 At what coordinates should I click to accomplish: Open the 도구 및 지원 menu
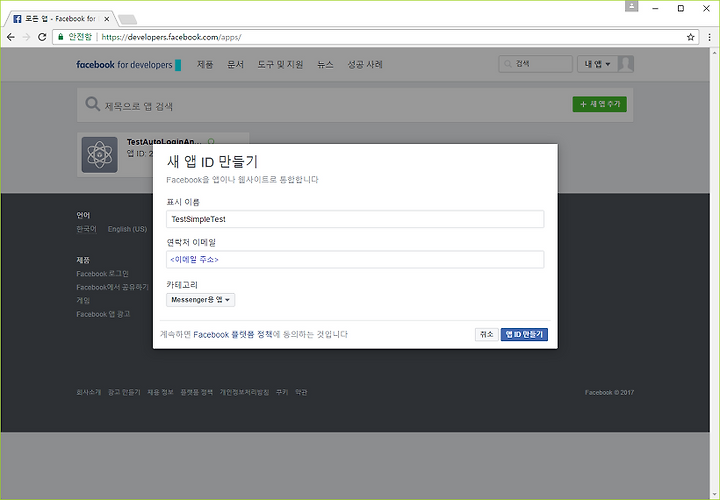(280, 64)
